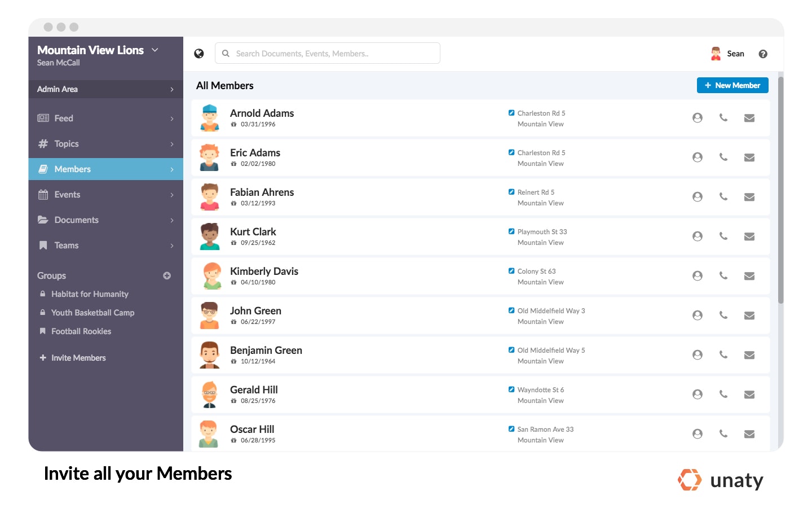The height and width of the screenshot is (508, 812).
Task: Click the members list vertical scrollbar
Action: click(x=781, y=190)
